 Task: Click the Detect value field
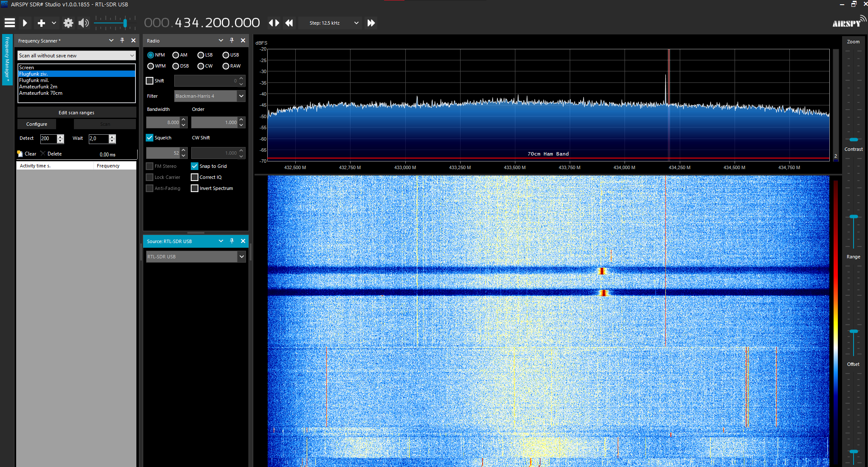(48, 139)
